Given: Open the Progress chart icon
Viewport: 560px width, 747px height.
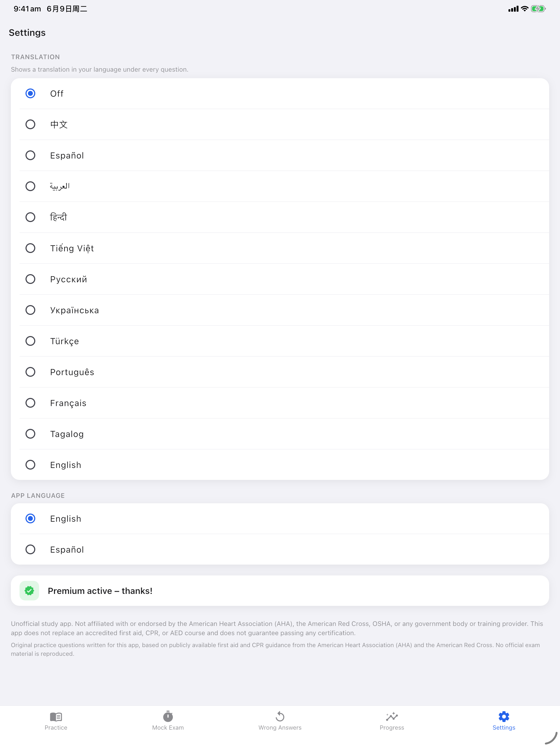Looking at the screenshot, I should [392, 716].
